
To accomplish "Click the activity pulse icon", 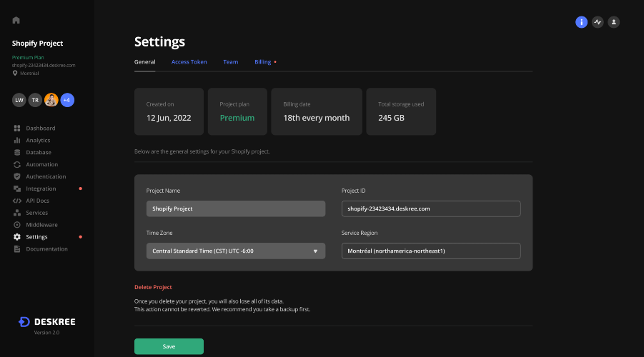I will [x=598, y=22].
